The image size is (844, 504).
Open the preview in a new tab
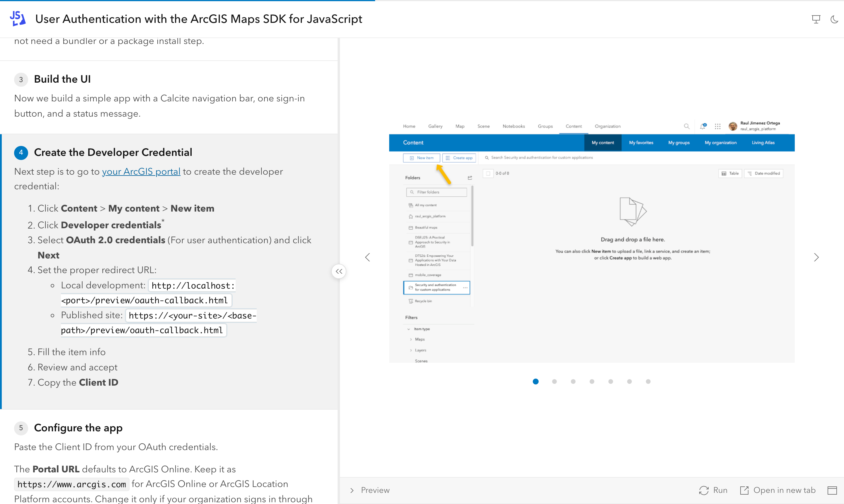(x=778, y=490)
